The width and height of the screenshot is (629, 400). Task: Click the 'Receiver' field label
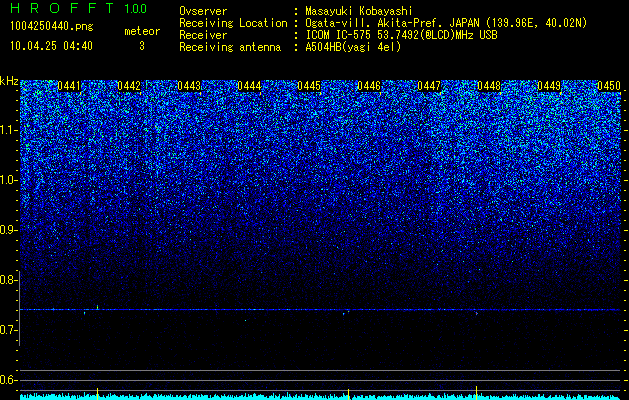click(203, 35)
